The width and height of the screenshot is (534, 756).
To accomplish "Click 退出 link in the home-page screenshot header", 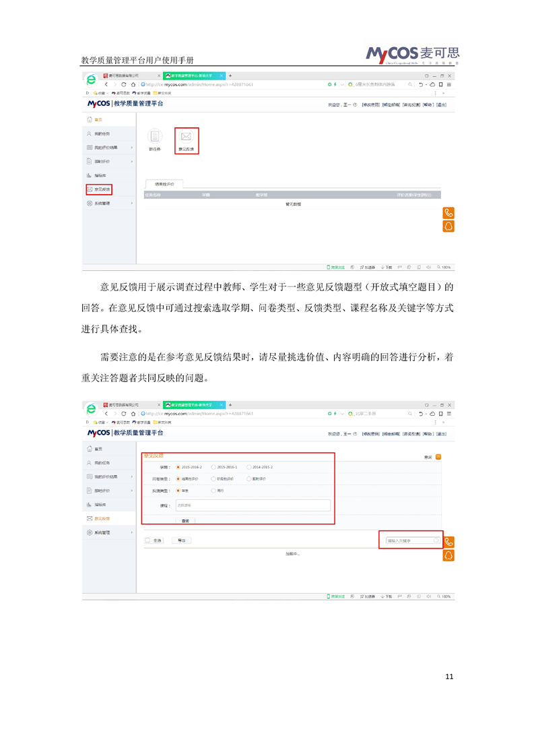I will (442, 104).
